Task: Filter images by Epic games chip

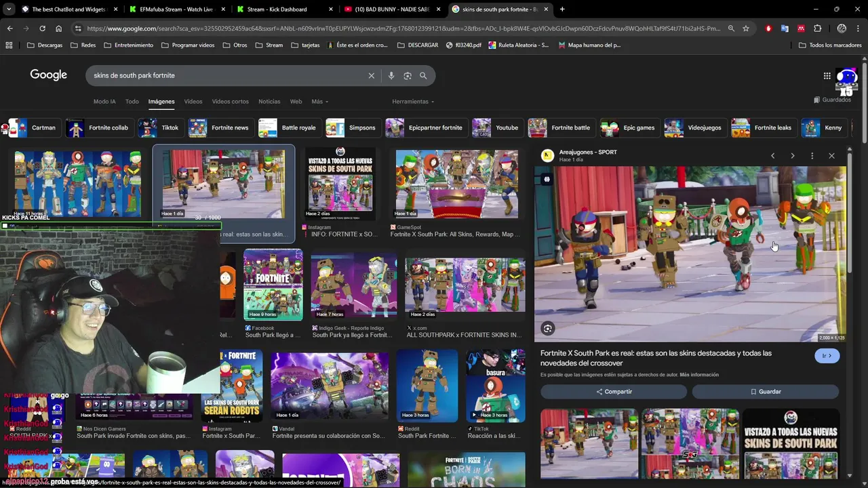Action: (630, 127)
